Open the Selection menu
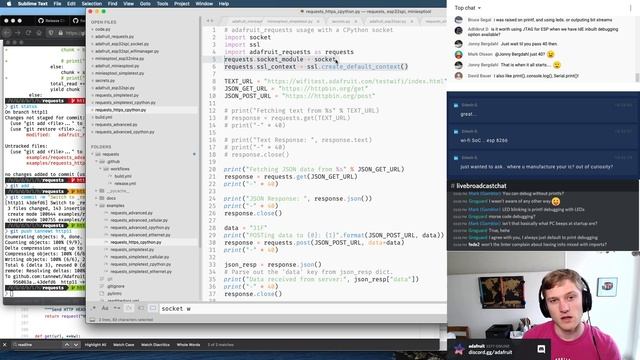 [91, 4]
